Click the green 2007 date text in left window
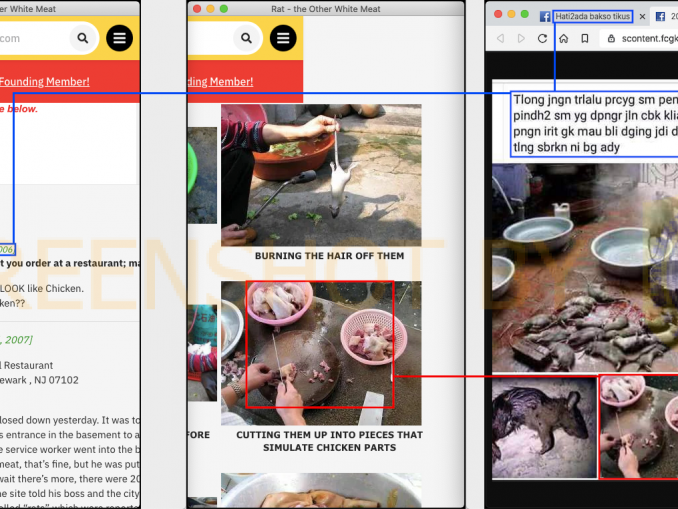Screen dimensions: 678x509 (16, 340)
